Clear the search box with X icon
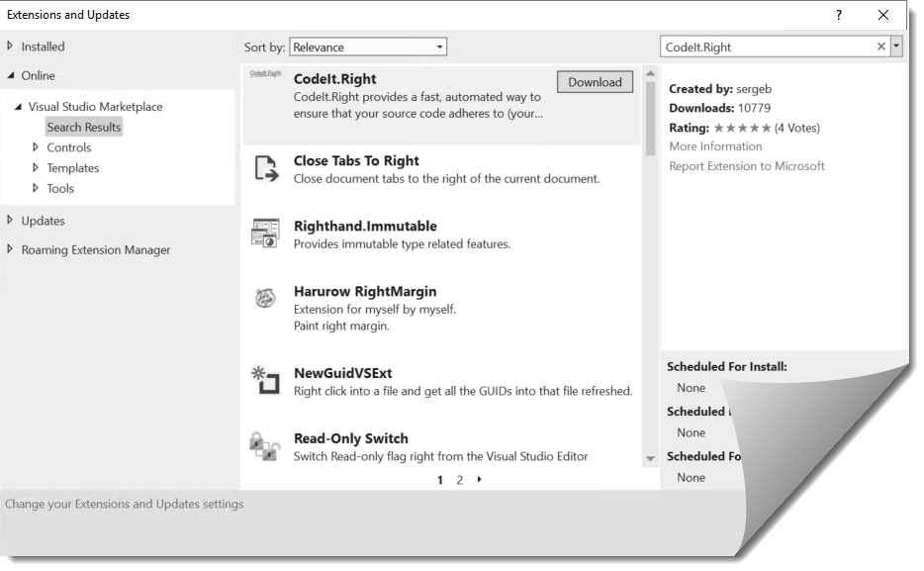Image resolution: width=924 pixels, height=571 pixels. click(x=881, y=47)
